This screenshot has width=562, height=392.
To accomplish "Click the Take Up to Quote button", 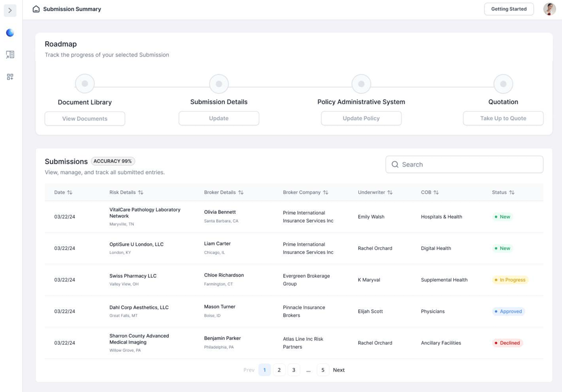I will pyautogui.click(x=503, y=118).
